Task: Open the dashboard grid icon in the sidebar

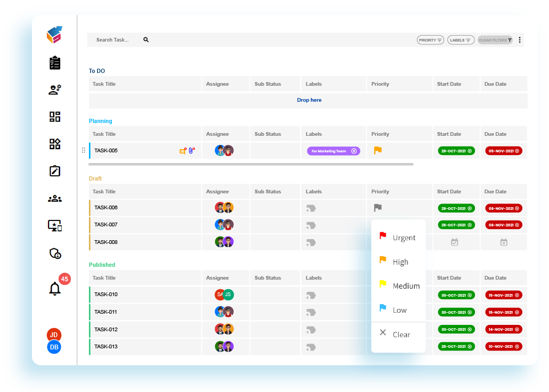Action: [54, 116]
